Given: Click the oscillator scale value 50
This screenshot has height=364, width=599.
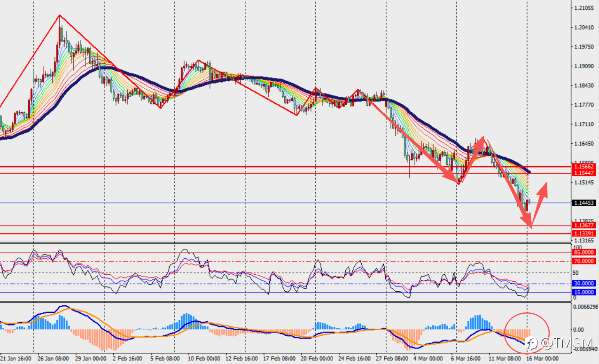Looking at the screenshot, I should (x=576, y=272).
